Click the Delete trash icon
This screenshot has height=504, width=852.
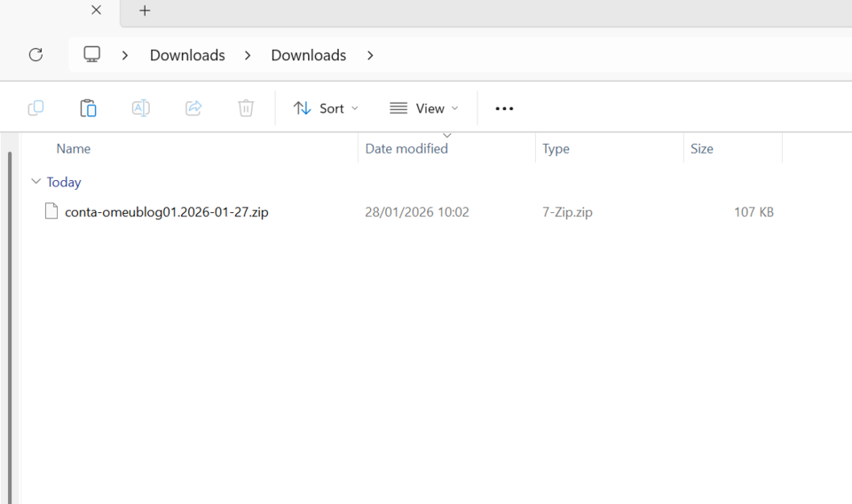[246, 108]
